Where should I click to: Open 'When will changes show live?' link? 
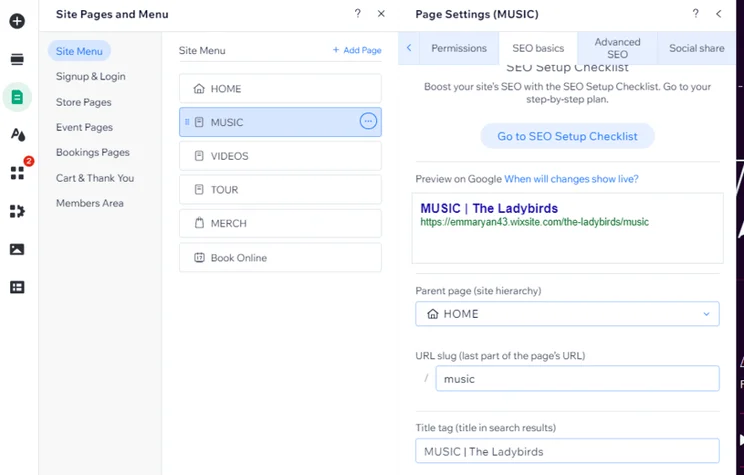coord(571,179)
